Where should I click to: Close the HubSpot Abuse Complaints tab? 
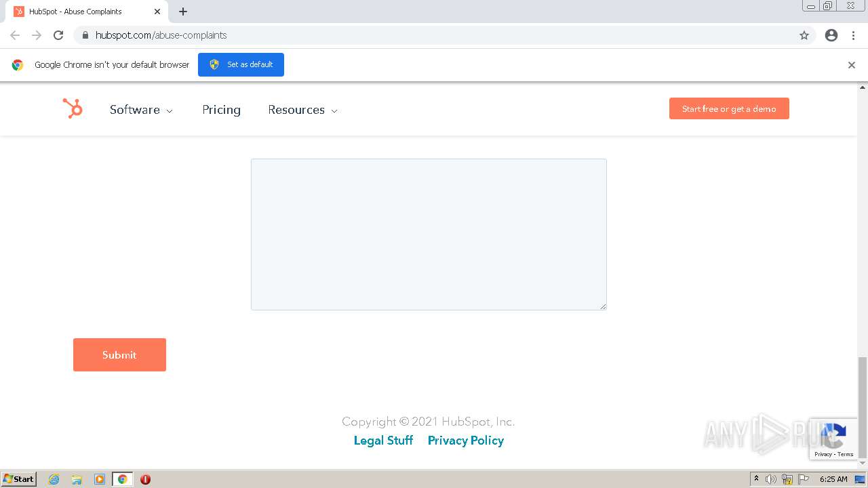click(x=157, y=12)
